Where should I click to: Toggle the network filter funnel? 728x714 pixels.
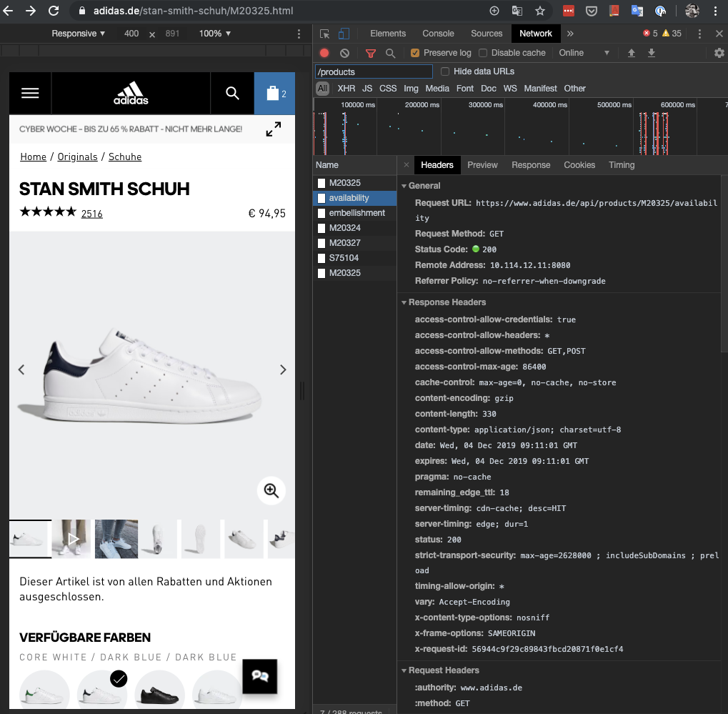pyautogui.click(x=371, y=53)
